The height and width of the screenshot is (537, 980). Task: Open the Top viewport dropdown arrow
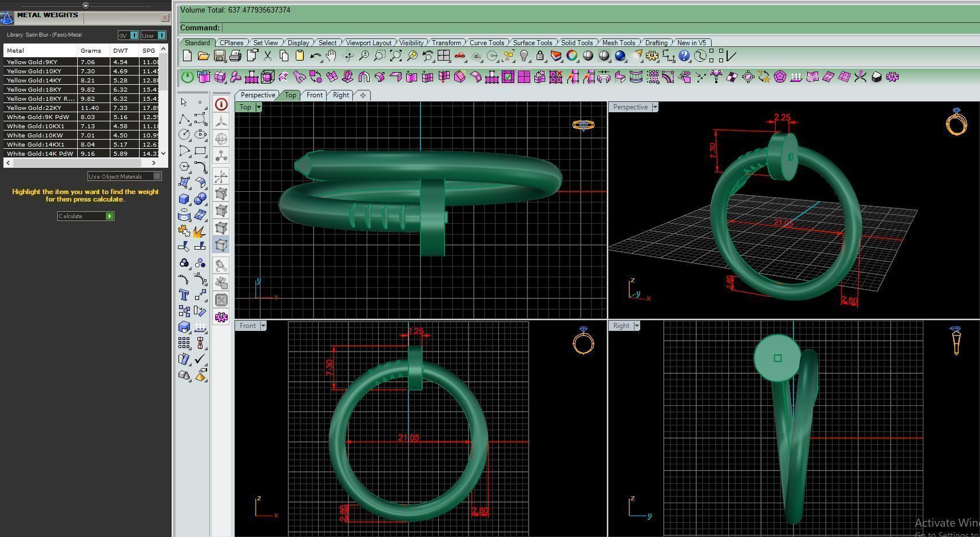click(259, 107)
